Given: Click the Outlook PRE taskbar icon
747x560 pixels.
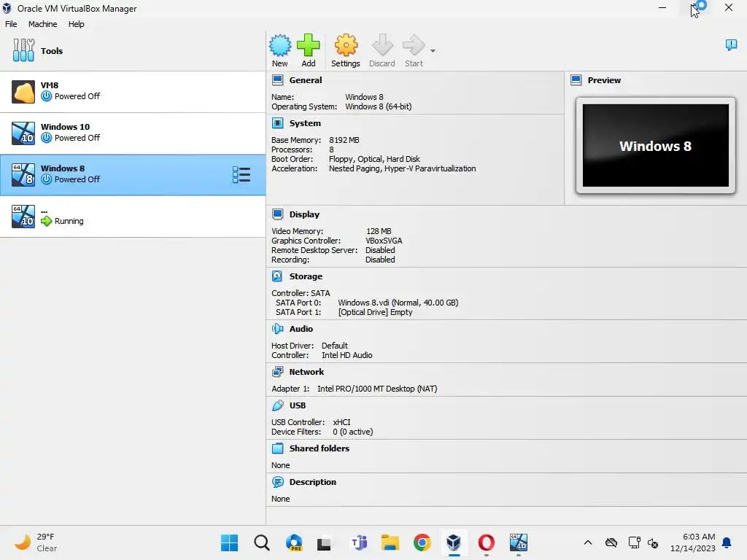Looking at the screenshot, I should 294,542.
